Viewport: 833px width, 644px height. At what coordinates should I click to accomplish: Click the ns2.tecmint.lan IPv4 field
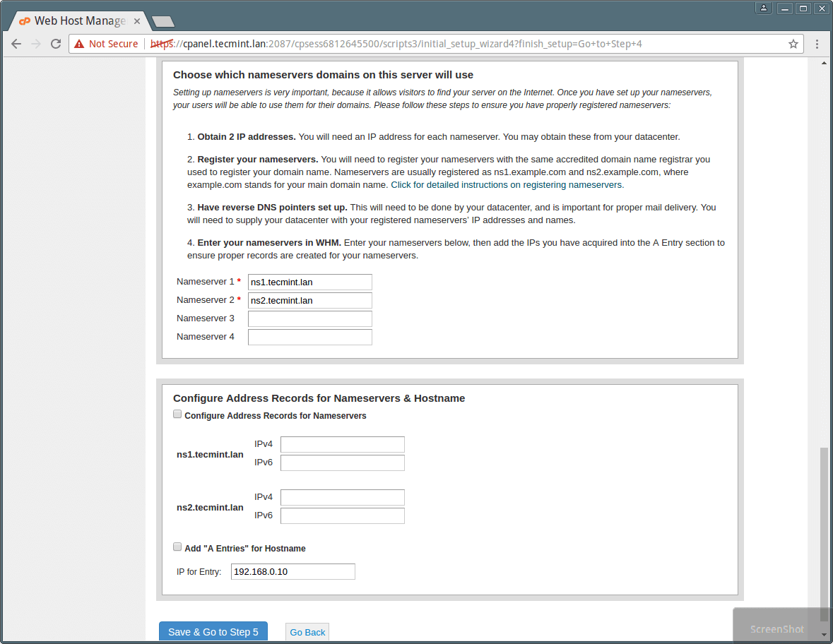pyautogui.click(x=343, y=497)
